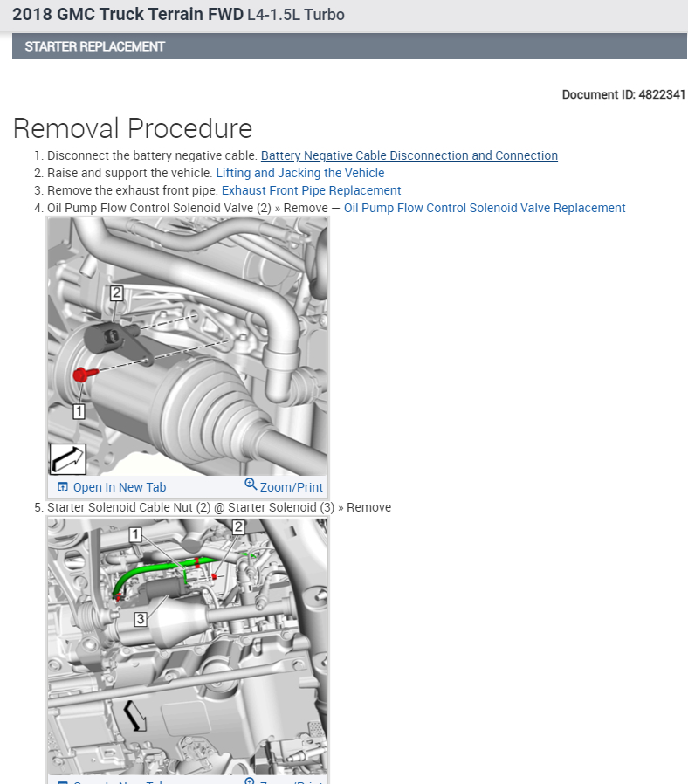Open Lifting and Jacking the Vehicle link

(300, 173)
